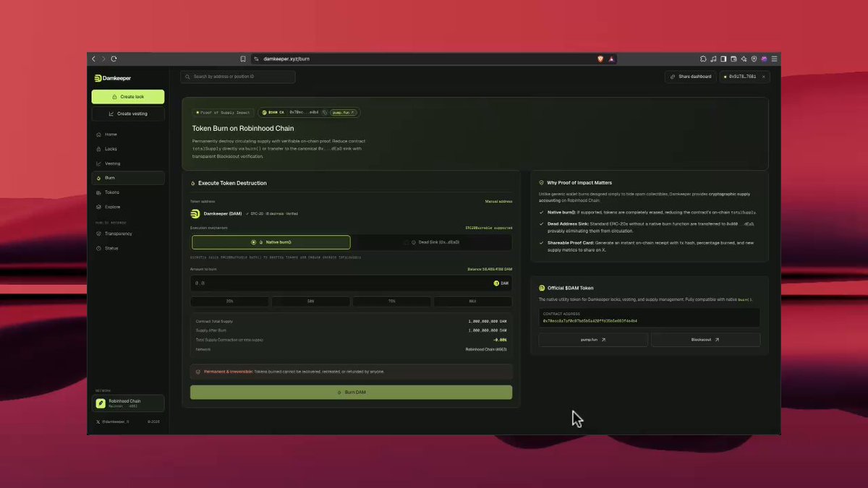Image resolution: width=868 pixels, height=488 pixels.
Task: Open the Robinhood Chain network selector
Action: 128,403
